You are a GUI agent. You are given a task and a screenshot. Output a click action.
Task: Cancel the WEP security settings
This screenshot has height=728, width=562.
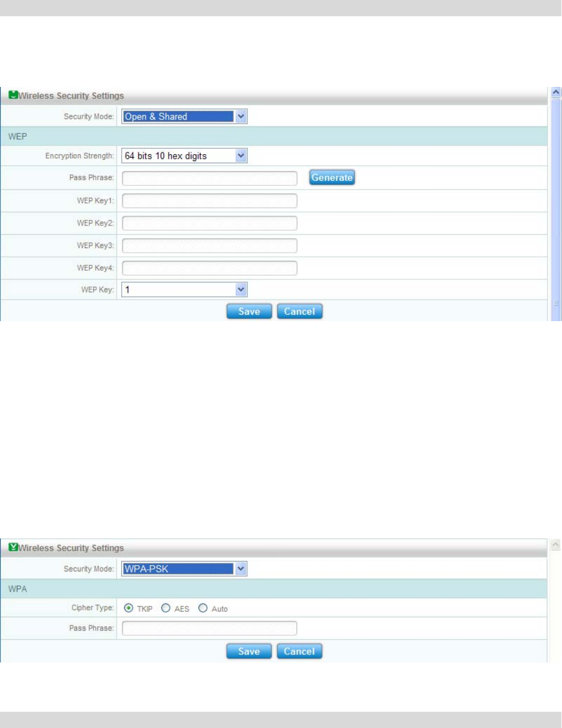[299, 311]
